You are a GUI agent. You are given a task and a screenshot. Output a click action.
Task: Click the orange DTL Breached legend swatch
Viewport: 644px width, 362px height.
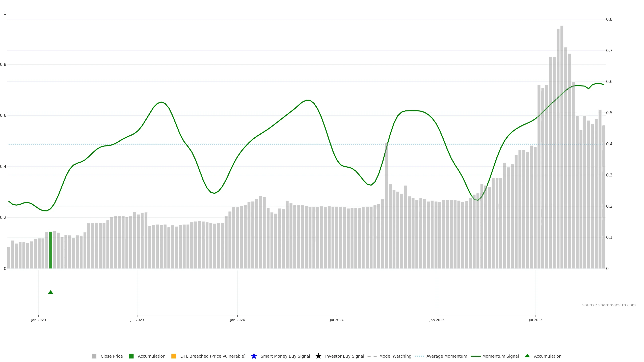point(174,356)
